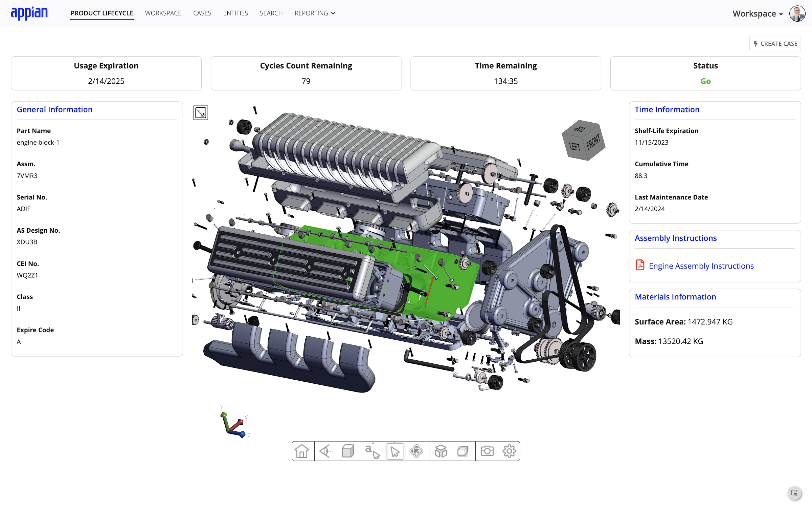Image resolution: width=812 pixels, height=508 pixels.
Task: Click the Home view icon in viewer toolbar
Action: click(x=302, y=451)
